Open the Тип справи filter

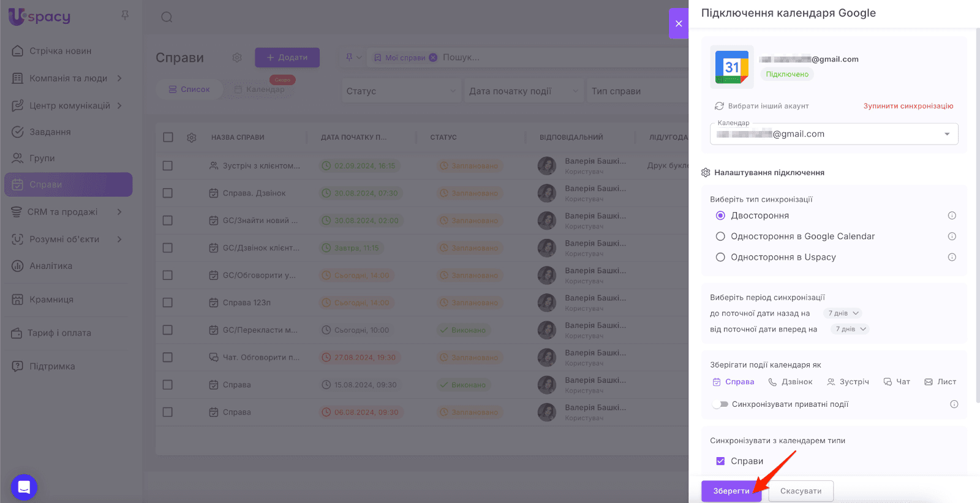click(x=637, y=91)
